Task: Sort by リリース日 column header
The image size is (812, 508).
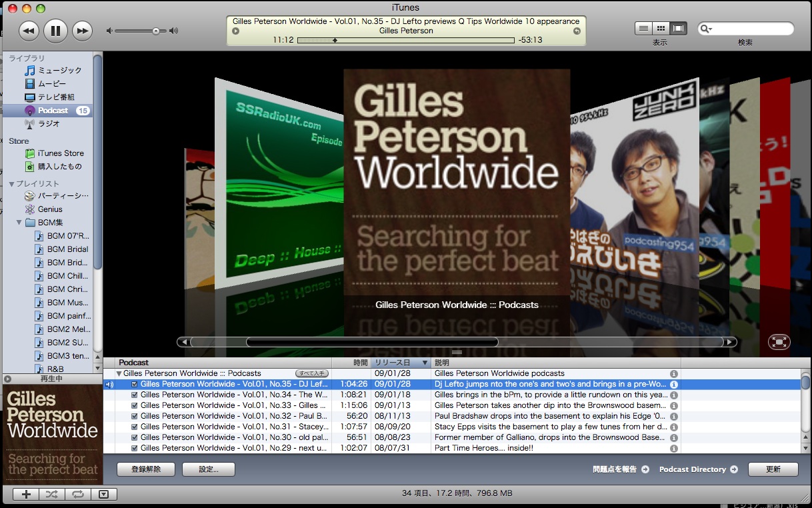Action: (401, 363)
